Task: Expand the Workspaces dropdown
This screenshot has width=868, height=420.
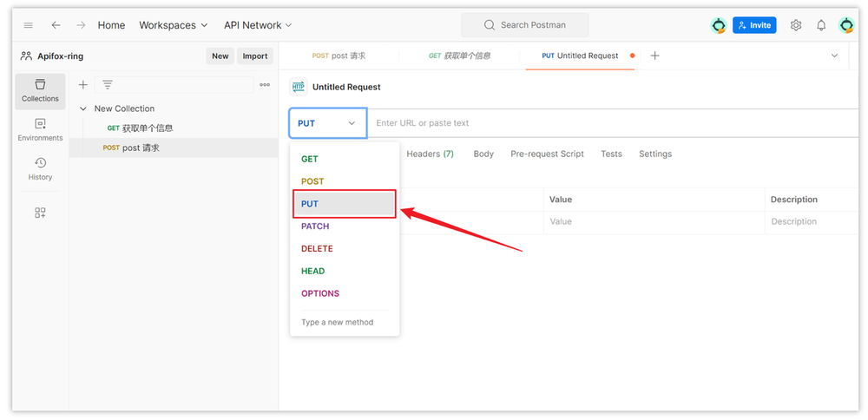Action: pos(174,25)
